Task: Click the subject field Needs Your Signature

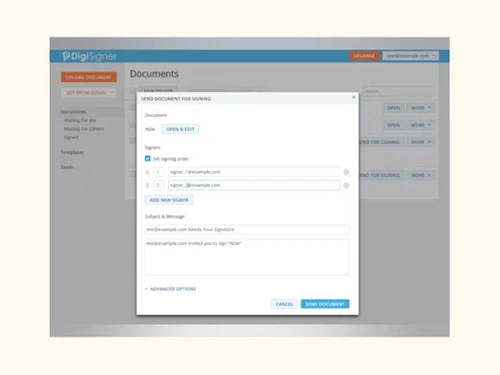Action: [247, 230]
